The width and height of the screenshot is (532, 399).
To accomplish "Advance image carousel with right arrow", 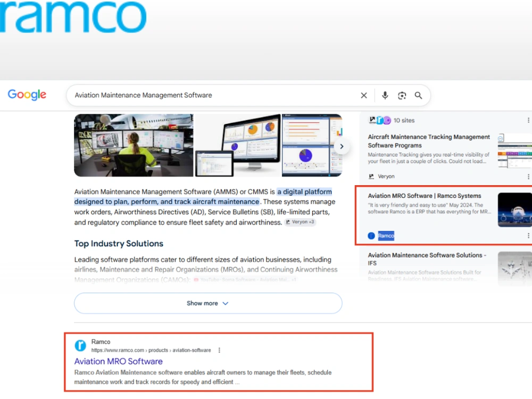I will click(x=342, y=147).
